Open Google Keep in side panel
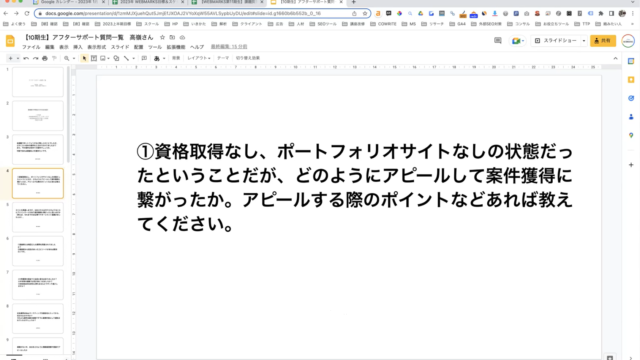Image resolution: width=640 pixels, height=360 pixels. [x=631, y=80]
